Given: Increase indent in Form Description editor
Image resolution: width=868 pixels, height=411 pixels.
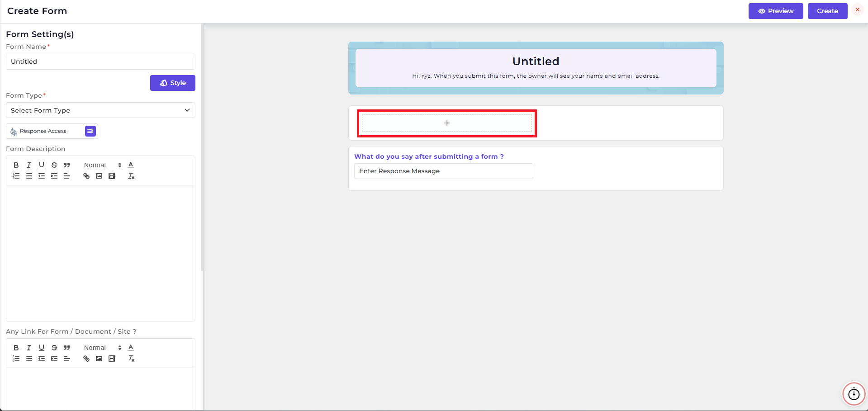Looking at the screenshot, I should [x=54, y=176].
